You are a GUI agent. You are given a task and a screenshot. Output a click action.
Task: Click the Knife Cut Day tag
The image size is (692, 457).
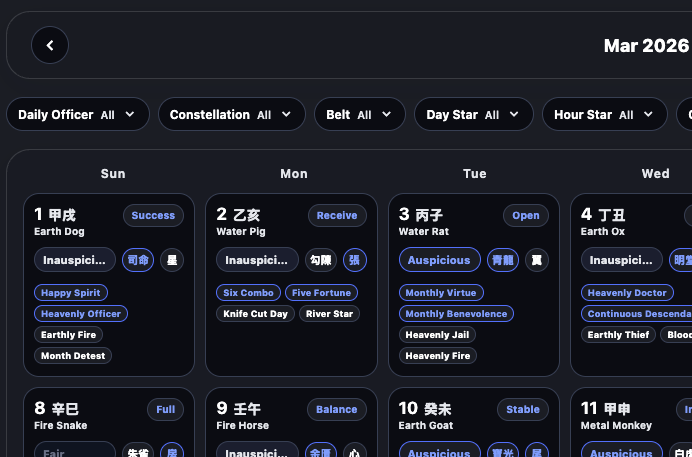coord(255,314)
